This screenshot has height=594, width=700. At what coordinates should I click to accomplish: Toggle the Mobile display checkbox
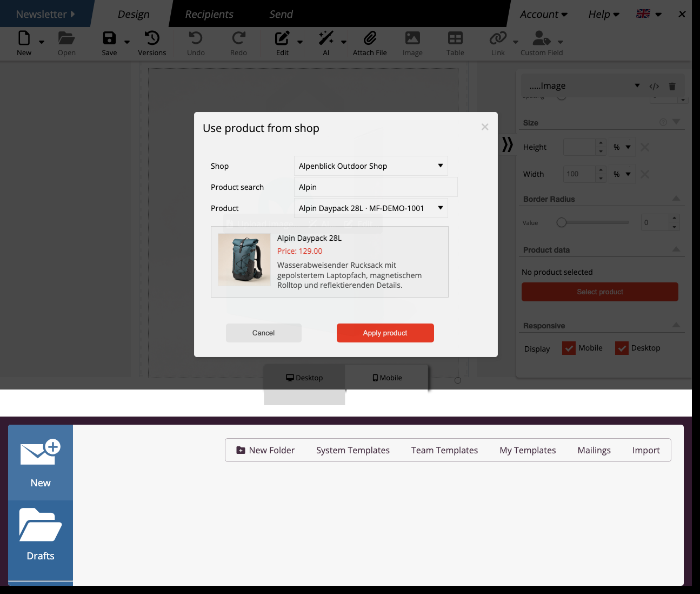tap(569, 348)
